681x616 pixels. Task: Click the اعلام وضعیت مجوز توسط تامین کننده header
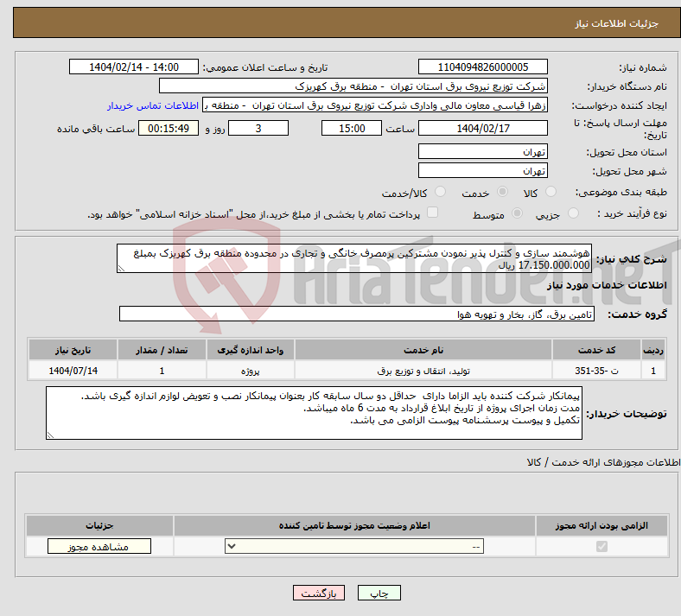[354, 525]
